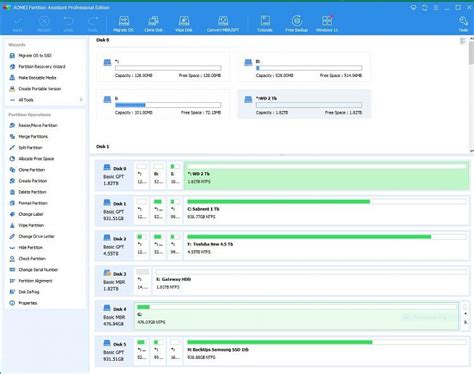Open the Tools toolbar icon

(x=463, y=24)
